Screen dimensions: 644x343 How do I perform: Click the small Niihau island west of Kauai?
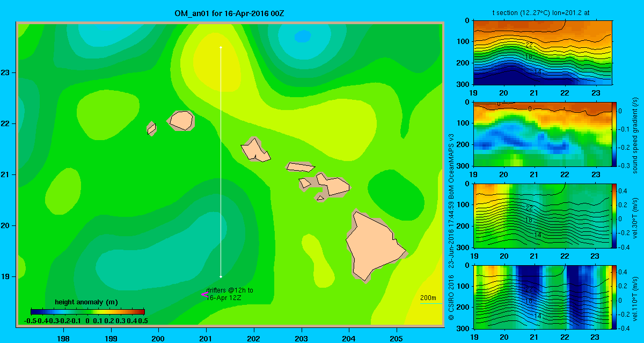click(151, 128)
